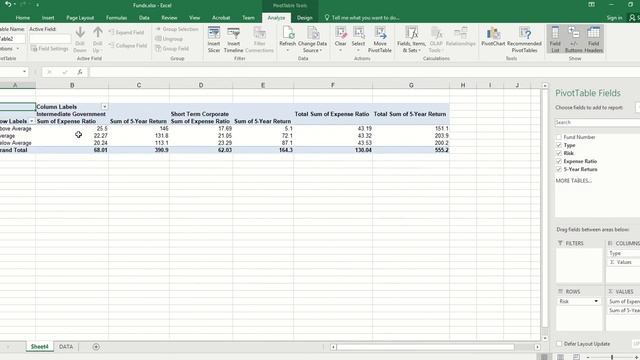This screenshot has height=360, width=640.
Task: Click in the formula bar
Action: tap(363, 72)
